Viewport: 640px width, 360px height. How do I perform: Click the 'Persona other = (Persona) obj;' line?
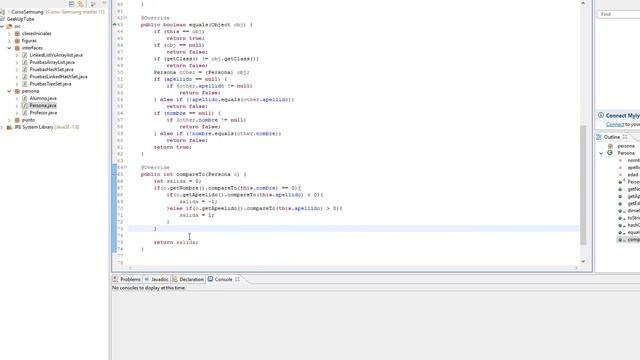click(x=201, y=72)
